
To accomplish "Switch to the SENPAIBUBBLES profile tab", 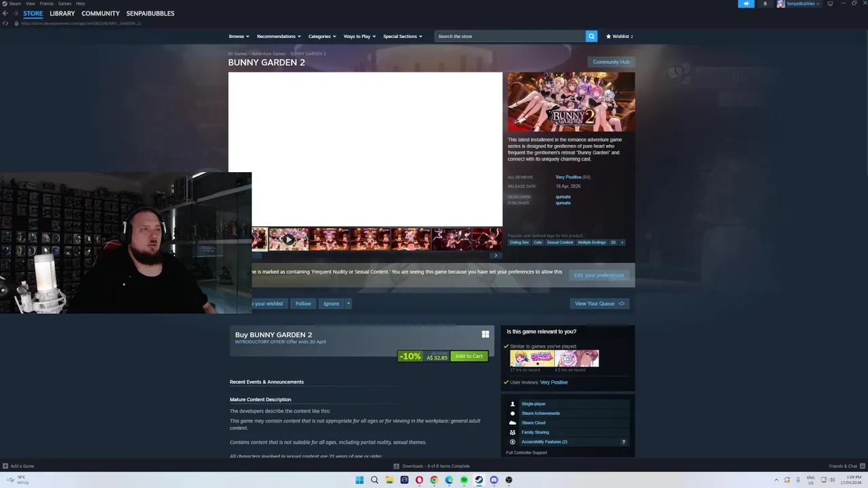I will click(151, 14).
